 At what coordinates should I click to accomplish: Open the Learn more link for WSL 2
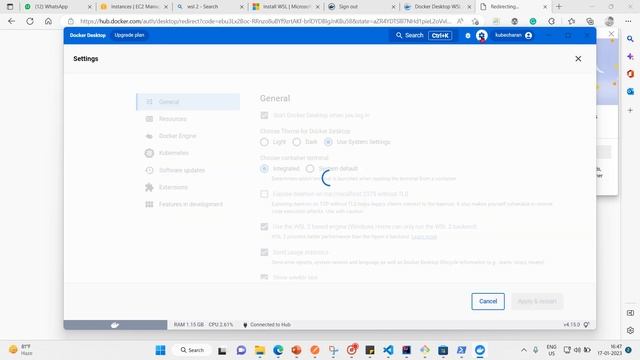(424, 237)
